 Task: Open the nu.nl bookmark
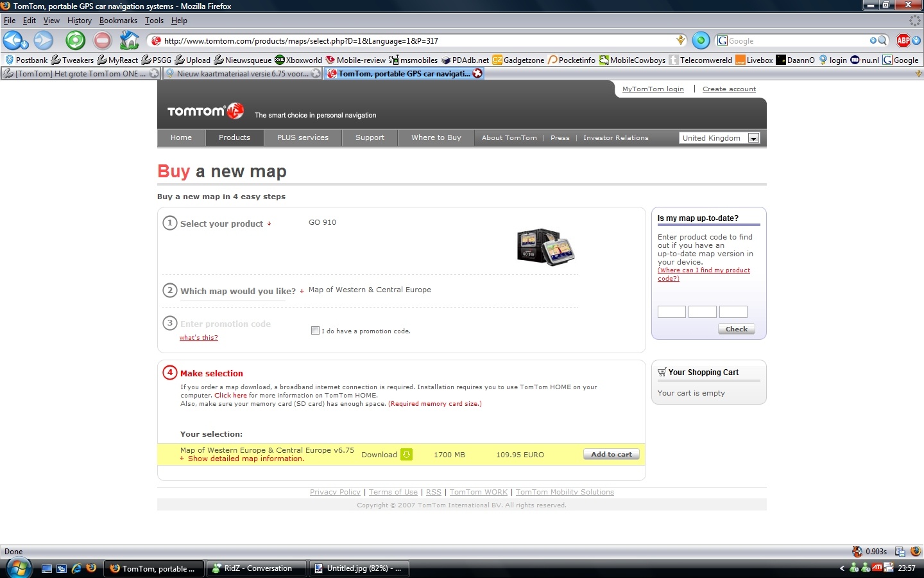click(864, 60)
